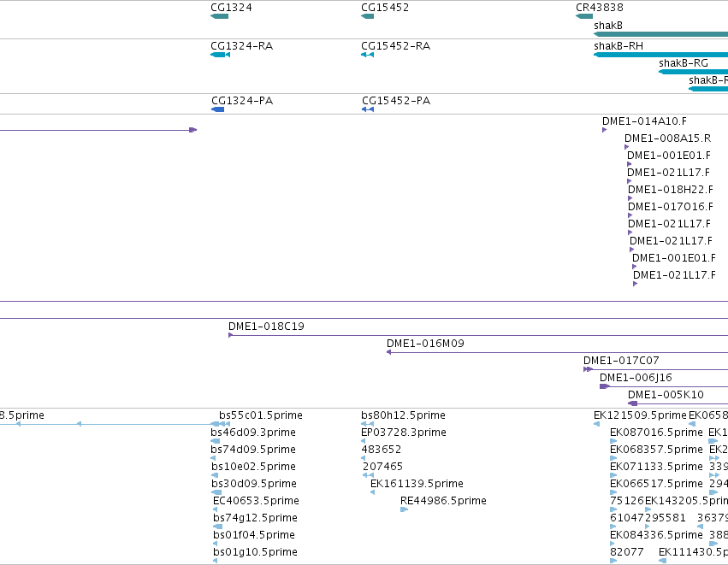Click the RE44986.5prime EST glyph
Screen dimensions: 728x565
tap(404, 509)
